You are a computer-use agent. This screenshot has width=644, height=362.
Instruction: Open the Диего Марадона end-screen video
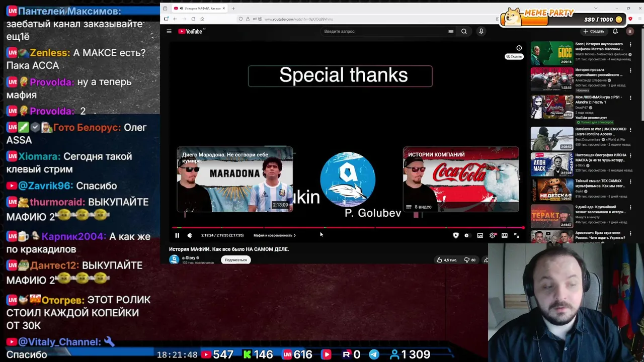click(234, 179)
